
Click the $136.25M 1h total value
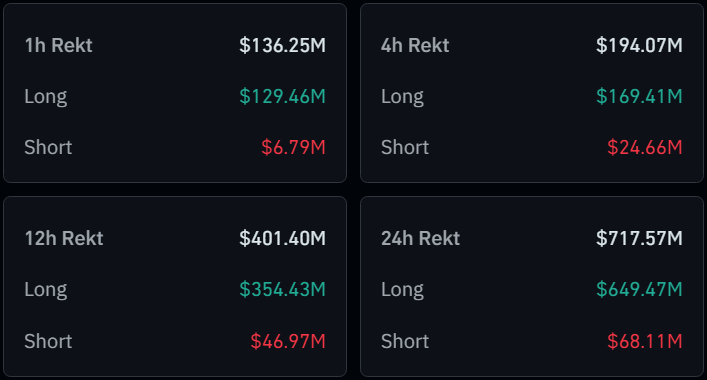pos(282,45)
